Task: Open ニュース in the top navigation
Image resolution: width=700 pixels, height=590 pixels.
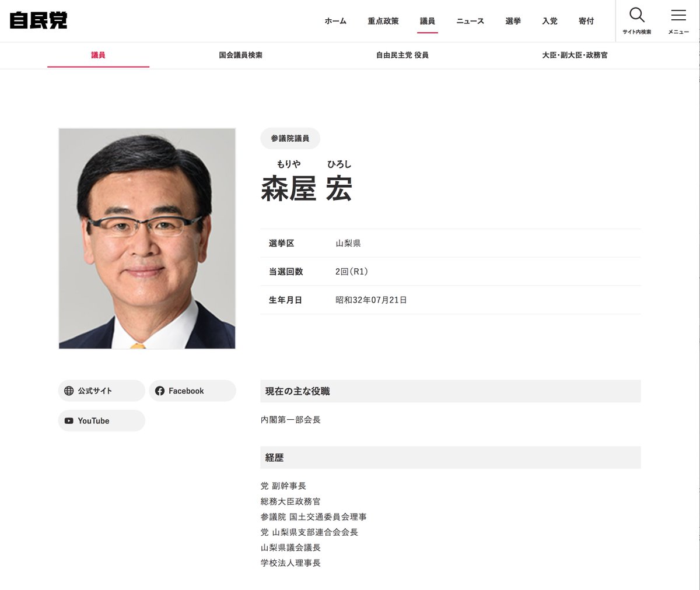Action: (x=470, y=21)
